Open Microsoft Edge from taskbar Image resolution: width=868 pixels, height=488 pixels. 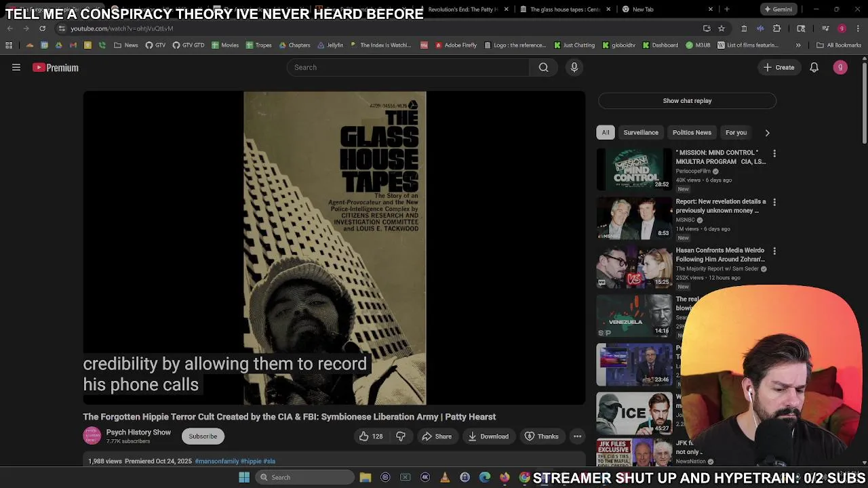(x=485, y=477)
